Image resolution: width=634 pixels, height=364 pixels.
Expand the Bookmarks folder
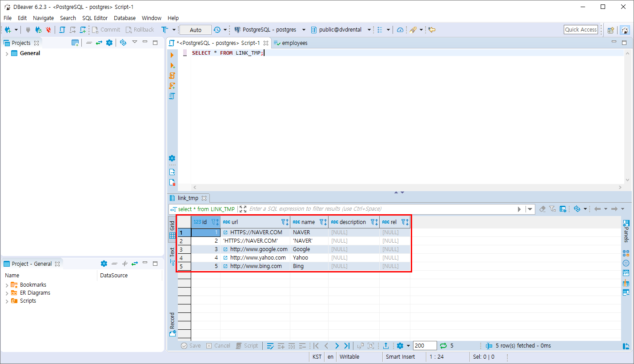(x=7, y=285)
